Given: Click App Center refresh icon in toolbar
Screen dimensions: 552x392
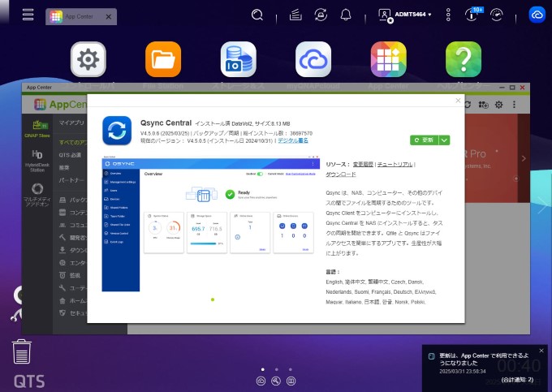Looking at the screenshot, I should pos(468,105).
